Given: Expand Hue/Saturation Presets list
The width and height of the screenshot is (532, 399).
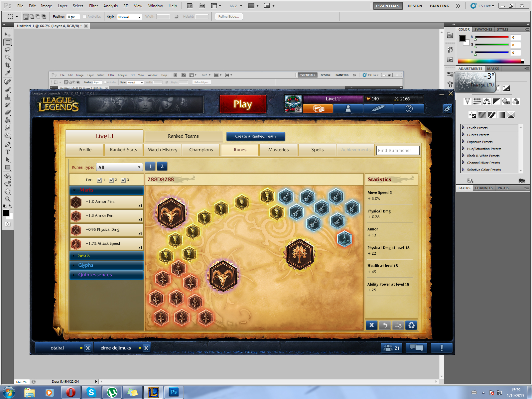Looking at the screenshot, I should point(463,148).
